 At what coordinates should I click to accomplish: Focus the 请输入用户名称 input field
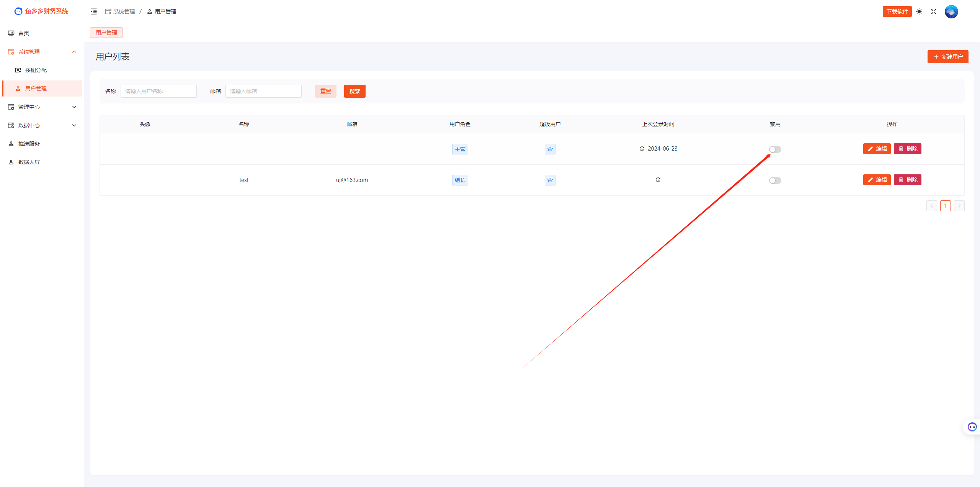(158, 91)
